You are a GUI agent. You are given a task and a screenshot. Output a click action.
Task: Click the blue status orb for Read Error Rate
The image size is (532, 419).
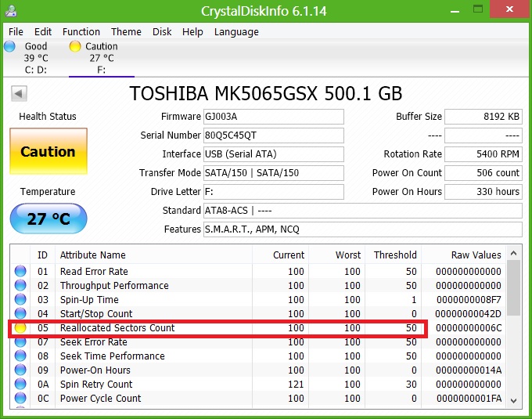pyautogui.click(x=20, y=271)
